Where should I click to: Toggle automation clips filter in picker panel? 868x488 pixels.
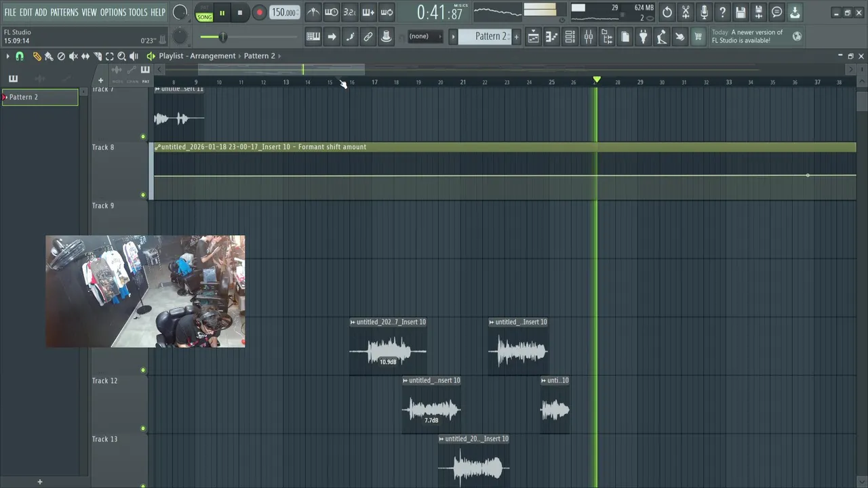pyautogui.click(x=66, y=79)
